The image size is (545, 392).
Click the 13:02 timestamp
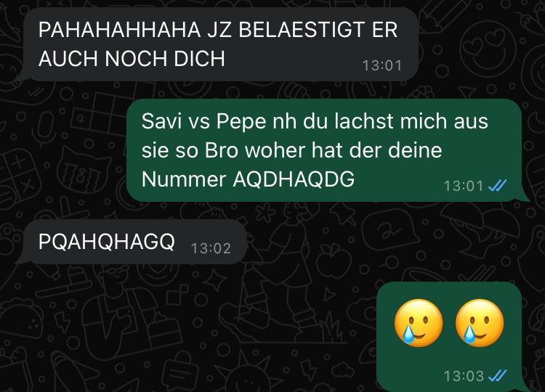[211, 248]
